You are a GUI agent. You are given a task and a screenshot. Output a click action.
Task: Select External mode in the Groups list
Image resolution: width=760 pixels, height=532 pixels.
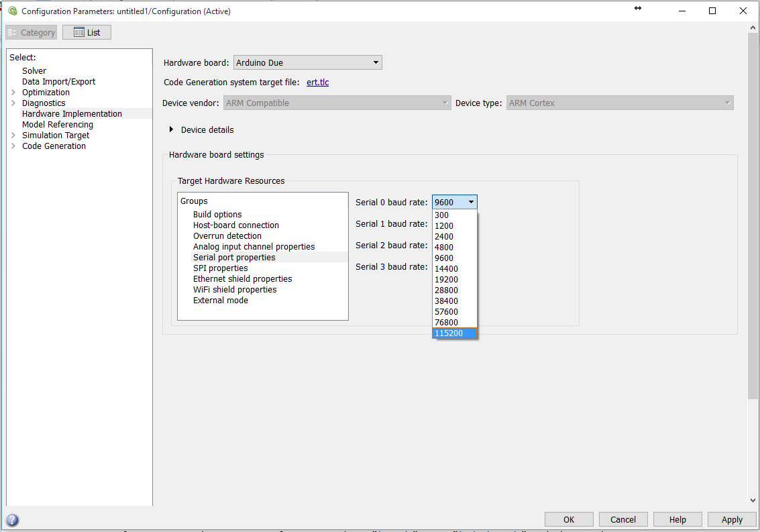click(221, 300)
